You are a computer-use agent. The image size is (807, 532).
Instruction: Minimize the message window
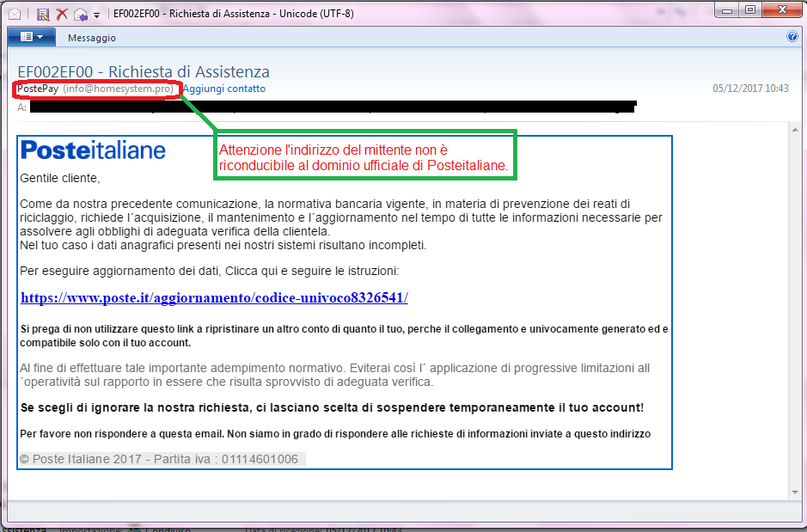[727, 10]
